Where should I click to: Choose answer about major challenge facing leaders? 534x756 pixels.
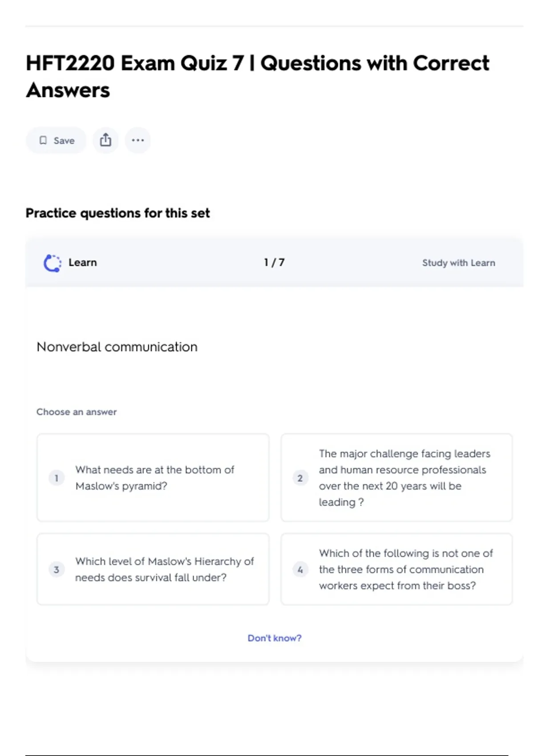tap(404, 478)
